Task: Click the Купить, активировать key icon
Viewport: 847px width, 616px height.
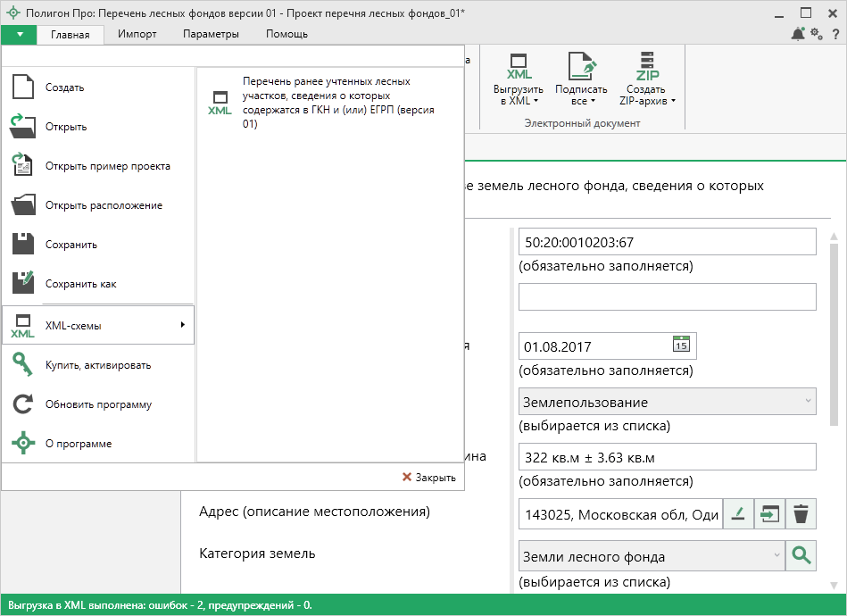Action: coord(23,365)
